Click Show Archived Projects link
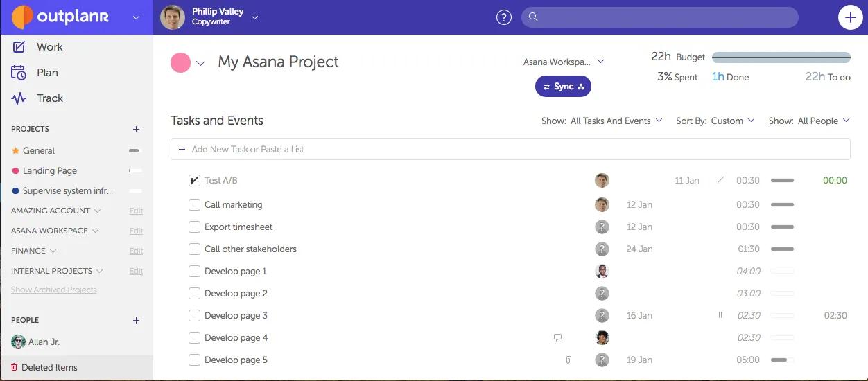This screenshot has width=868, height=381. [x=54, y=290]
